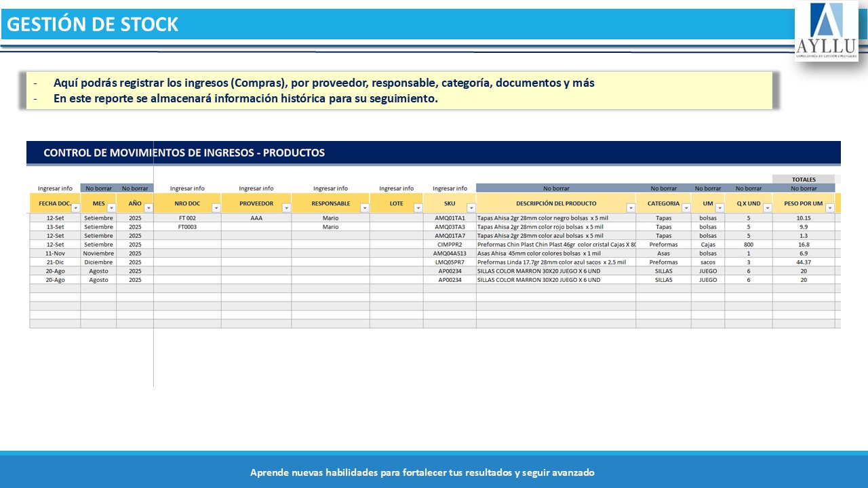
Task: Click the TOTALES header cell
Action: tap(804, 180)
